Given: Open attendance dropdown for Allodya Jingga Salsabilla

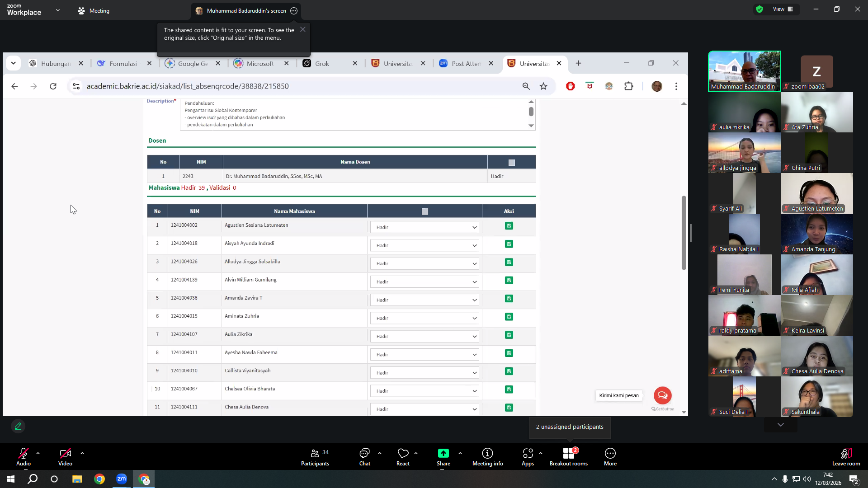Looking at the screenshot, I should click(425, 263).
